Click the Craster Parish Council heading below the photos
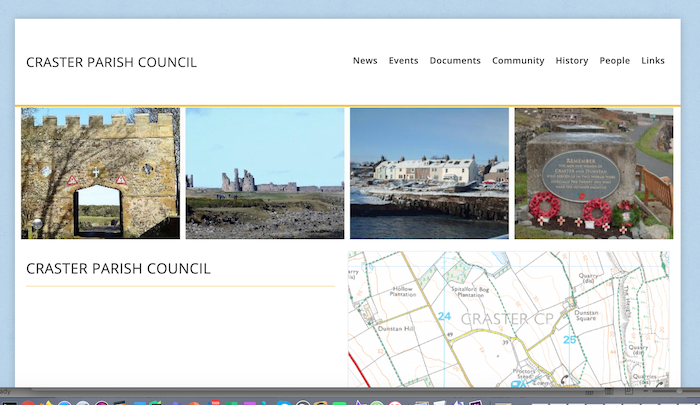700x405 pixels. [x=118, y=269]
